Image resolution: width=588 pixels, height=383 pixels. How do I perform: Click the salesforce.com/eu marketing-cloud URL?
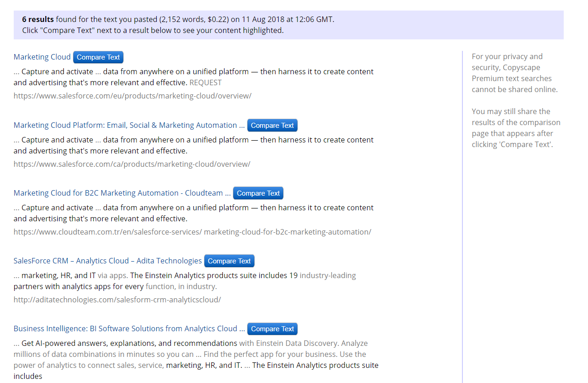coord(132,96)
